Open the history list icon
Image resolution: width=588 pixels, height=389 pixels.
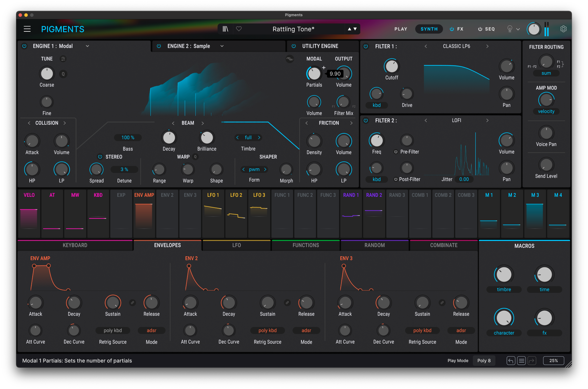pyautogui.click(x=521, y=361)
